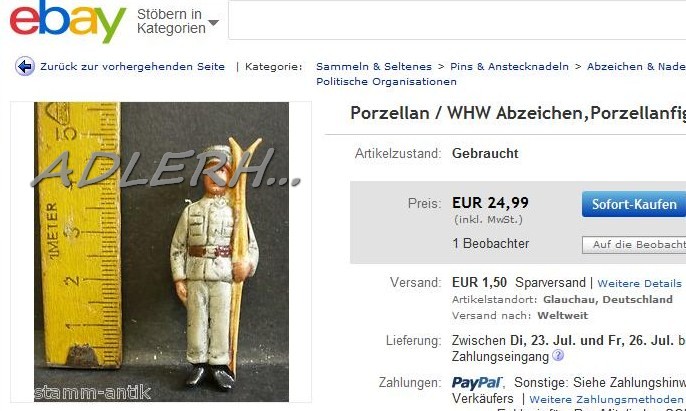Expand the Stöbern in Kategorien dropdown arrow
This screenshot has height=411, width=686.
pos(213,22)
